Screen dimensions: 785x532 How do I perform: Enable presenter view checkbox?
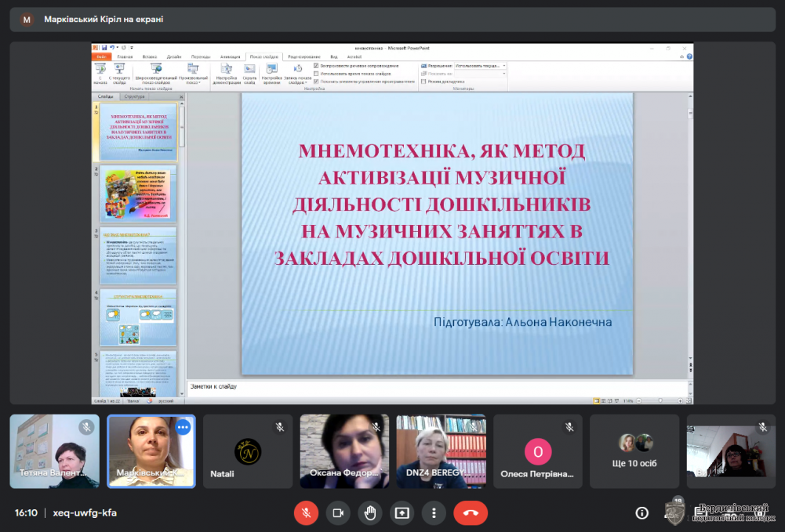tap(423, 81)
